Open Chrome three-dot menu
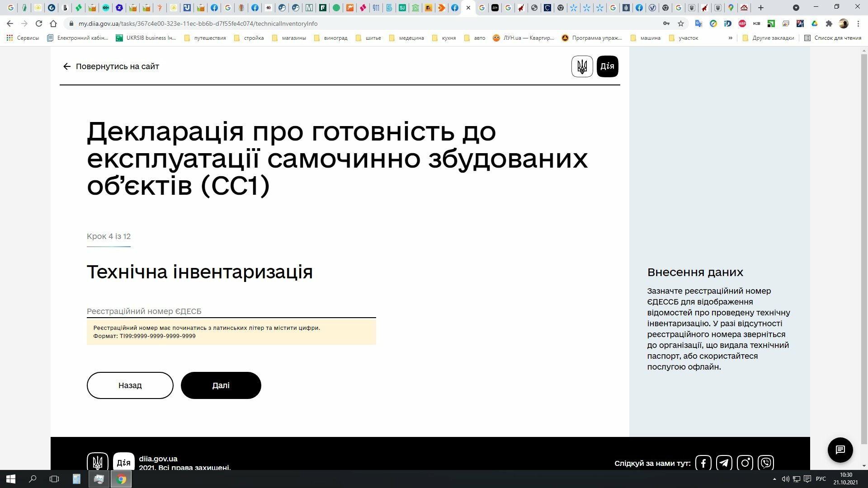The height and width of the screenshot is (488, 868). [858, 23]
